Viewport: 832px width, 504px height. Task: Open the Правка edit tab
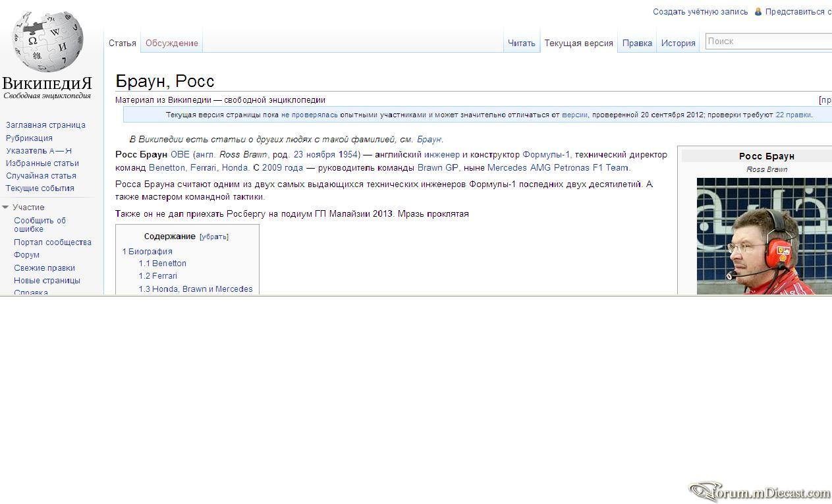(x=637, y=43)
